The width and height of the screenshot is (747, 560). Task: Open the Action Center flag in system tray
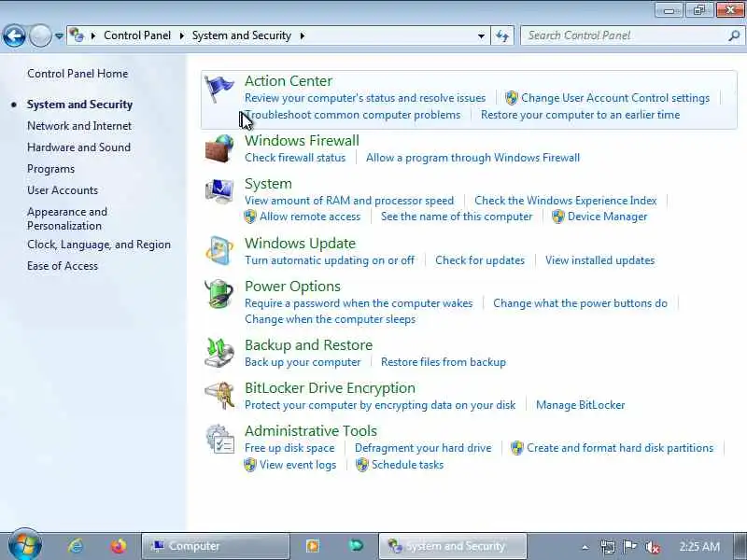coord(629,547)
